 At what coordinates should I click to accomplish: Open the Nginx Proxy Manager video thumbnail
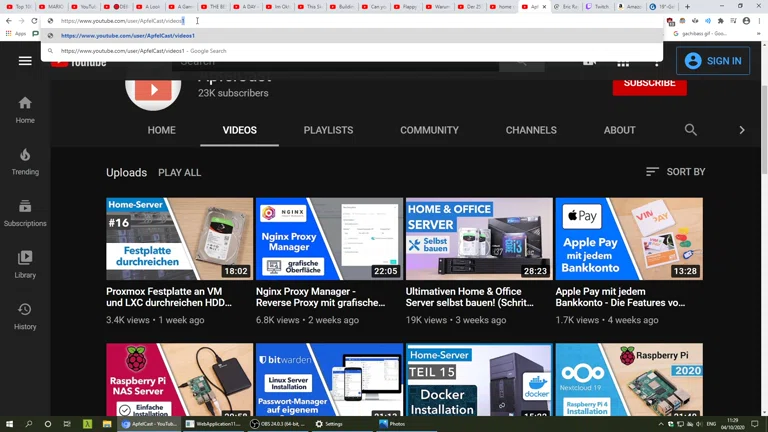coord(329,238)
